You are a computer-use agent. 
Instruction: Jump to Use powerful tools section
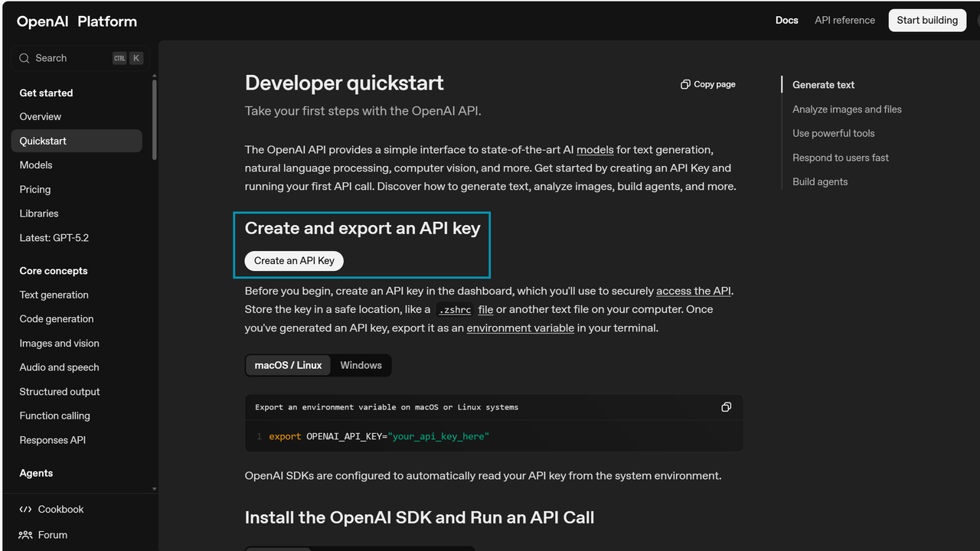[x=833, y=133]
